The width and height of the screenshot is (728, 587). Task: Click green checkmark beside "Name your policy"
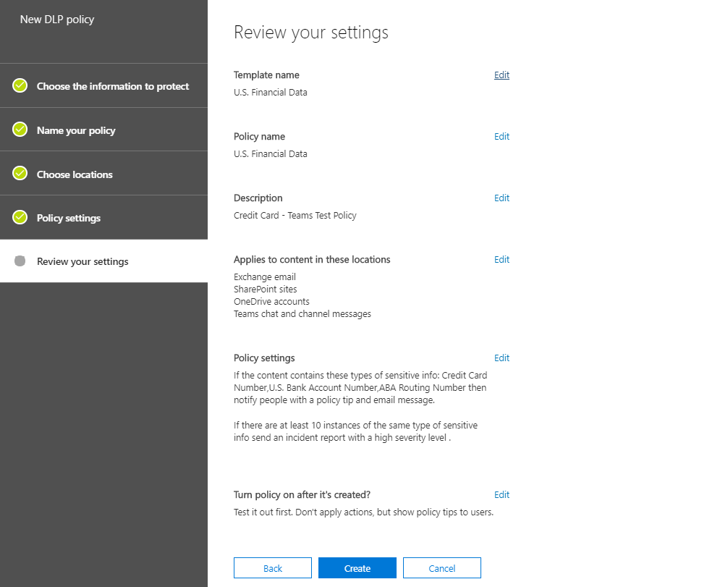(20, 129)
